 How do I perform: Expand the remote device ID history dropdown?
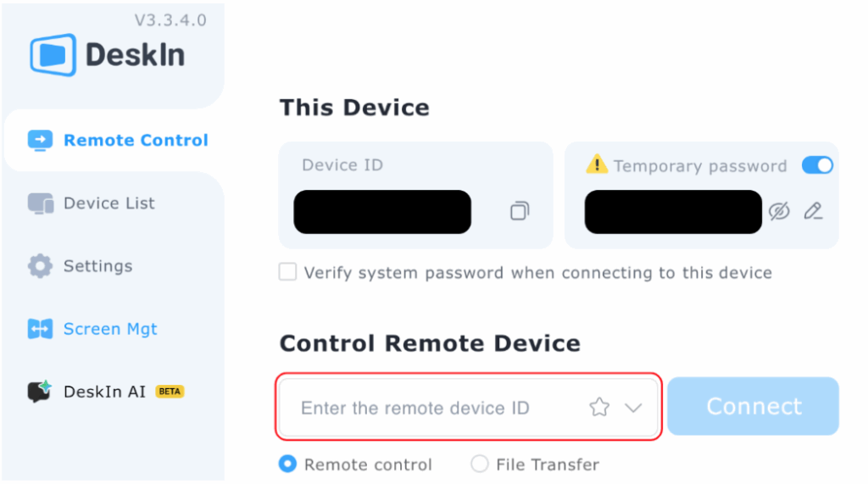click(x=633, y=408)
